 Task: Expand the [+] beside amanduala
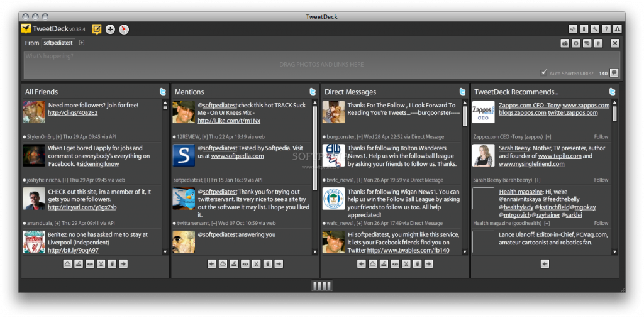[x=58, y=223]
